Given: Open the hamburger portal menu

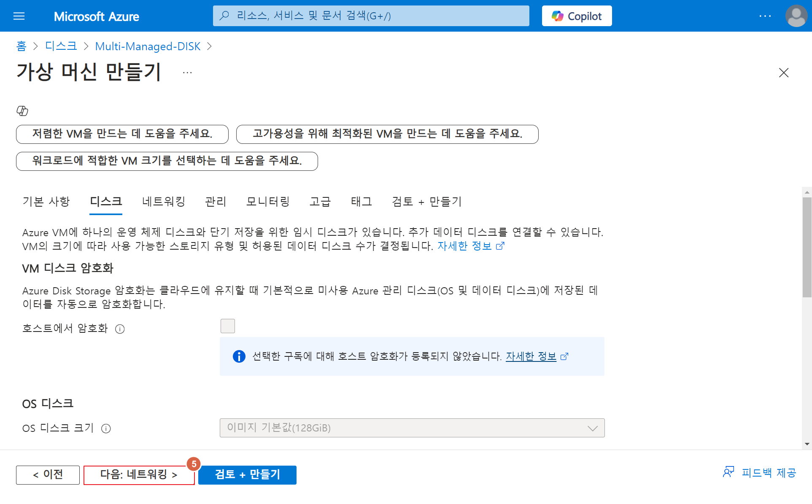Looking at the screenshot, I should click(x=19, y=16).
